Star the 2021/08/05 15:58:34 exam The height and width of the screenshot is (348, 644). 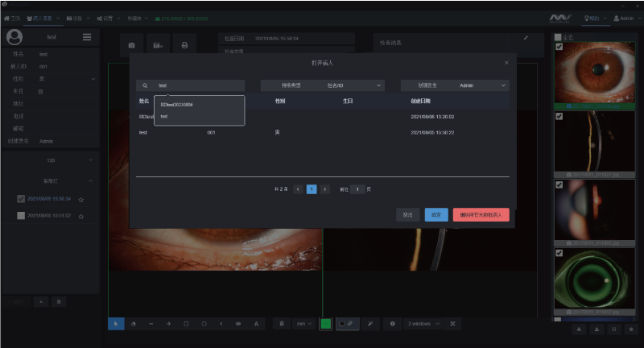[81, 200]
